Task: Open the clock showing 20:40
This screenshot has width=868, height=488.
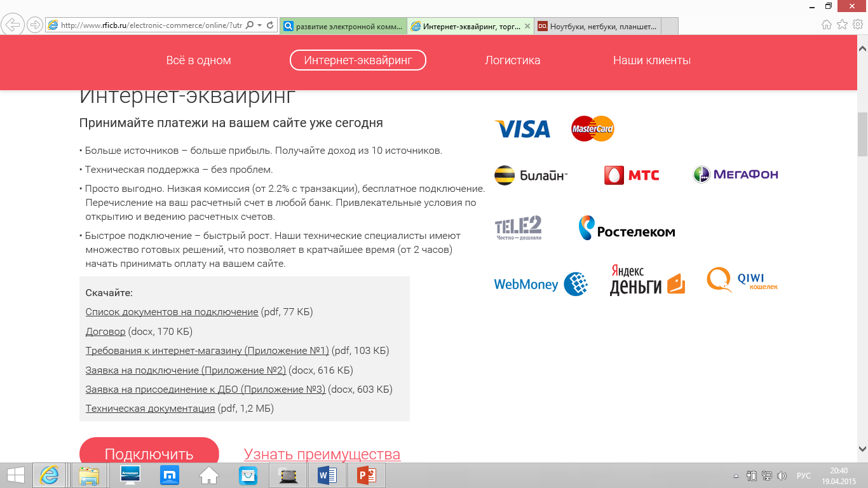Action: point(839,476)
